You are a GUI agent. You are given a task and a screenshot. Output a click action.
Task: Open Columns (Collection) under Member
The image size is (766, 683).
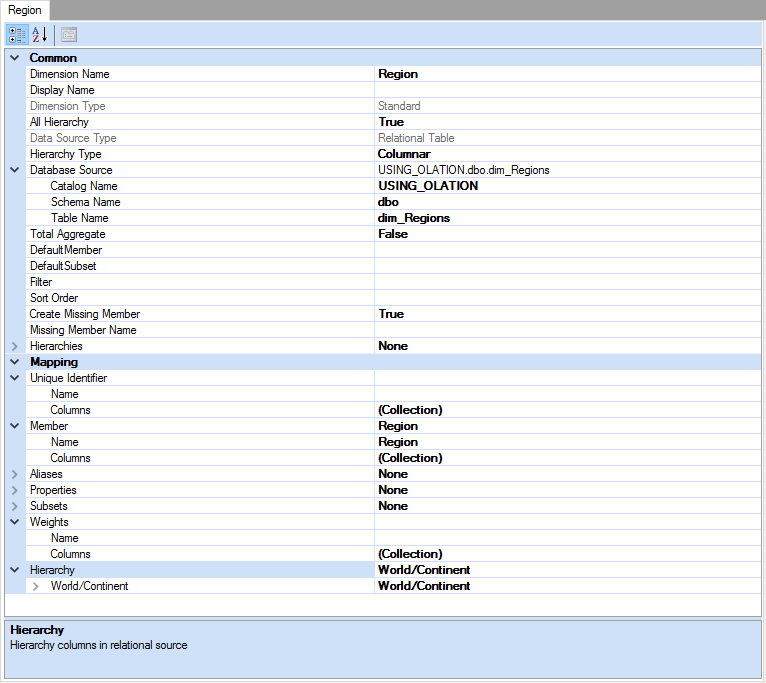tap(568, 458)
